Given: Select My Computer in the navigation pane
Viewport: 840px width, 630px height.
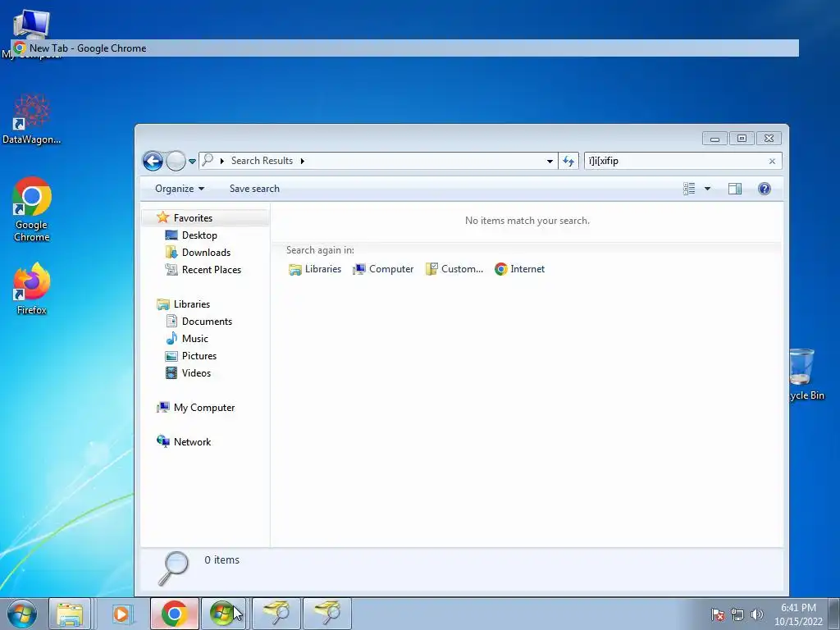Looking at the screenshot, I should click(x=203, y=408).
